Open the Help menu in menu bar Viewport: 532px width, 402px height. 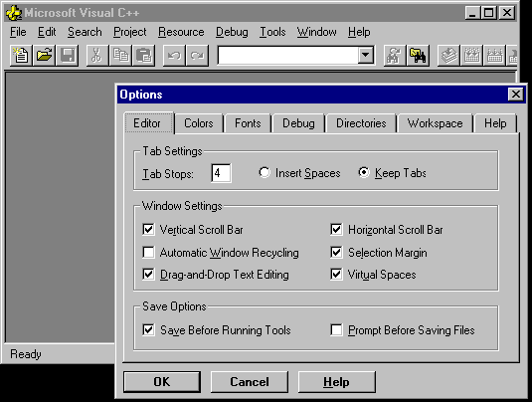(x=359, y=32)
